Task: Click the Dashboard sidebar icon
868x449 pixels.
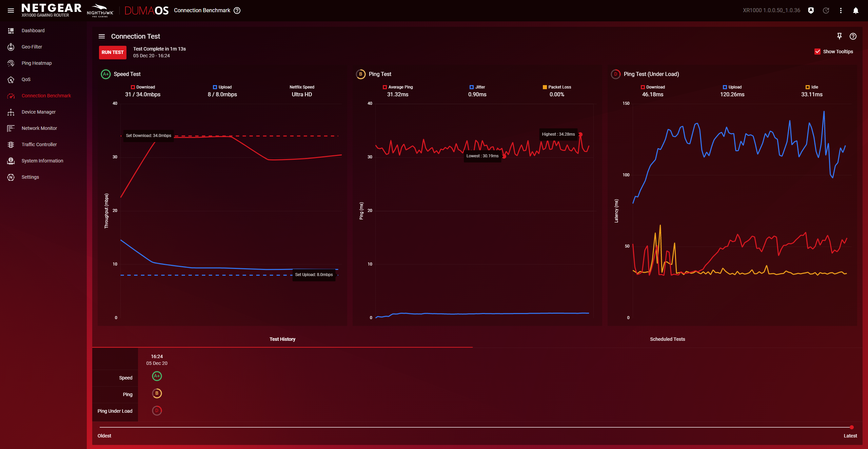Action: (x=11, y=31)
